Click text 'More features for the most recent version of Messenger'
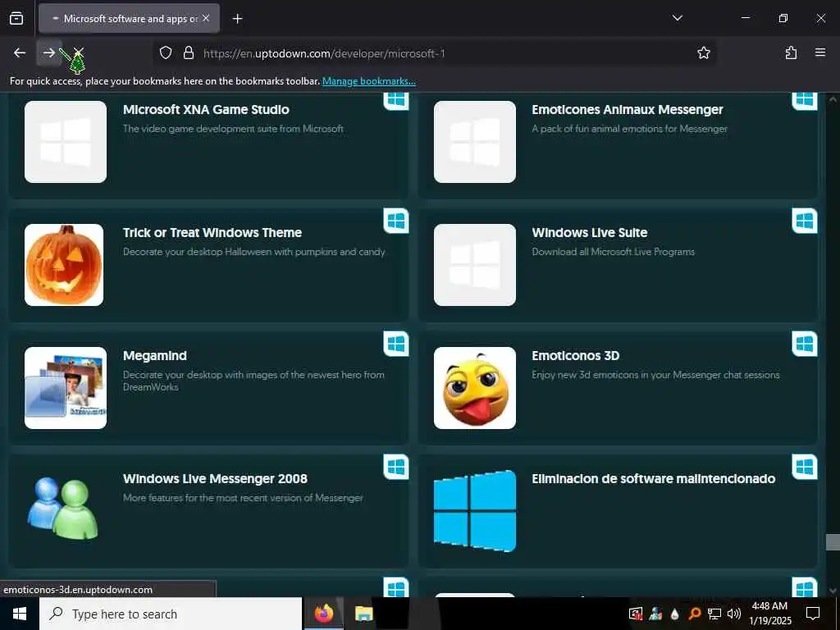 point(243,498)
